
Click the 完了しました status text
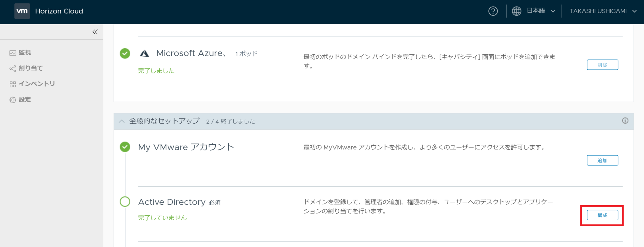tap(156, 71)
